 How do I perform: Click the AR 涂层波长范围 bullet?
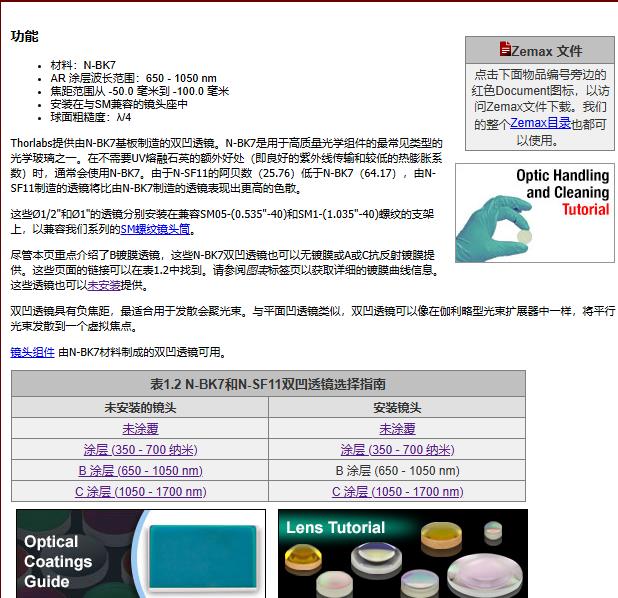click(133, 78)
